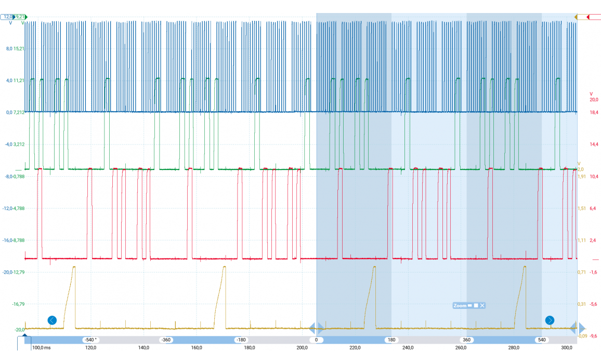This screenshot has width=601, height=364.
Task: Click the yellow channel 2,0 V axis scale
Action: point(581,169)
